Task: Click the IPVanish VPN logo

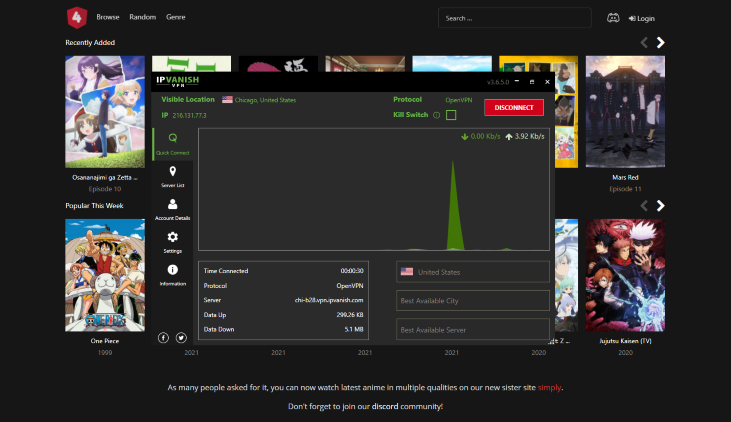Action: (178, 81)
